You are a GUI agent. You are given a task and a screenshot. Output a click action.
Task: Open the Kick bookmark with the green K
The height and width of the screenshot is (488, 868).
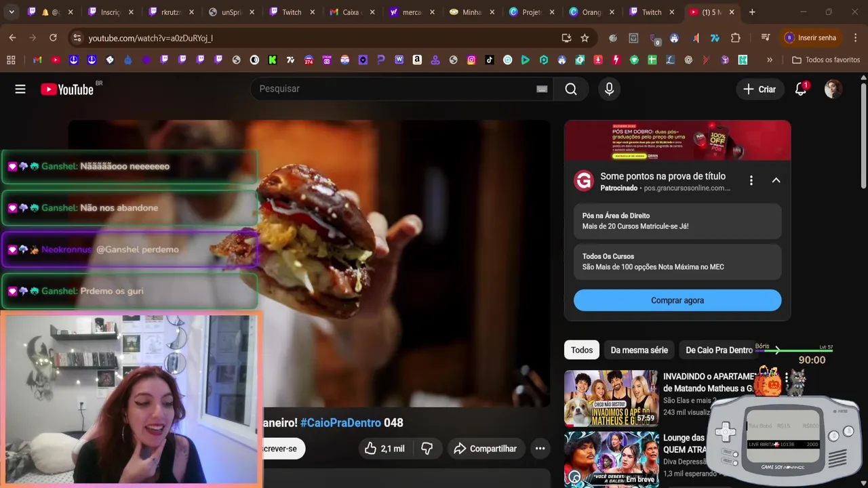(273, 60)
